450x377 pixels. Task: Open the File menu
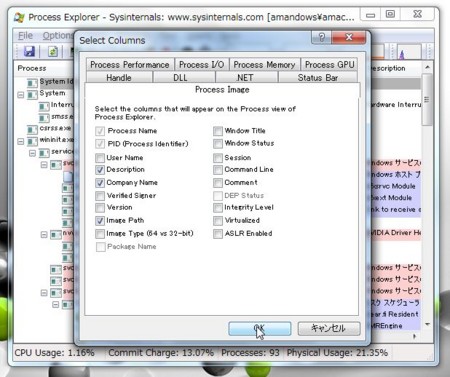25,35
